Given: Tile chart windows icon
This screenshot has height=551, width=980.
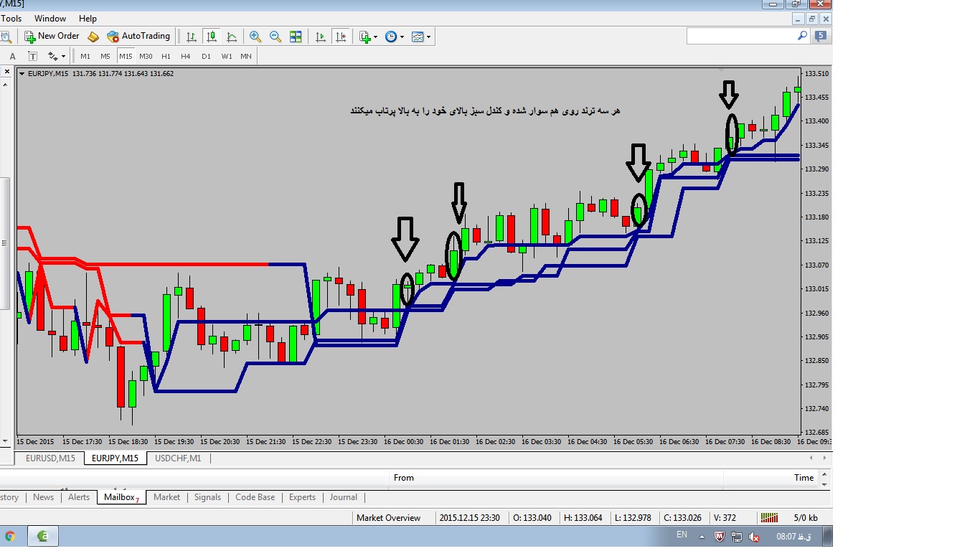Looking at the screenshot, I should 296,37.
